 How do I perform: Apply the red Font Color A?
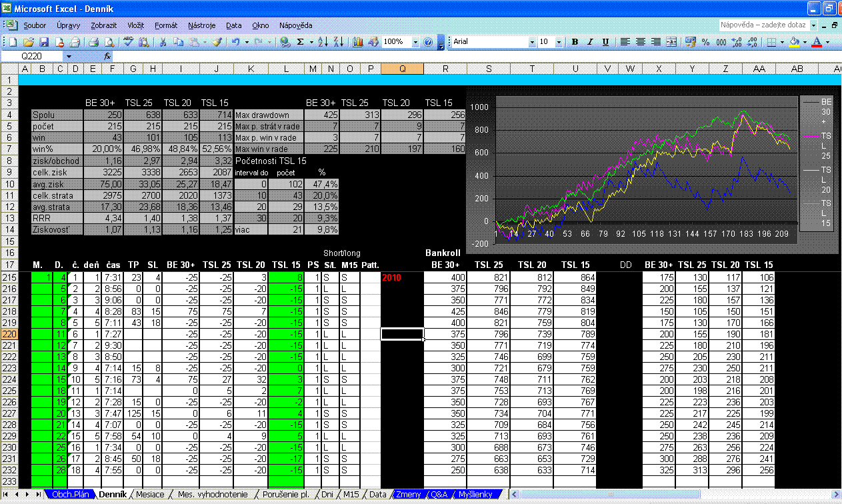[817, 41]
